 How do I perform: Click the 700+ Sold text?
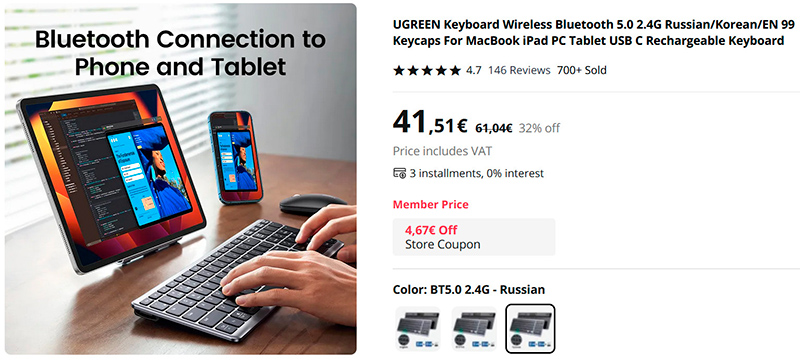pyautogui.click(x=582, y=70)
